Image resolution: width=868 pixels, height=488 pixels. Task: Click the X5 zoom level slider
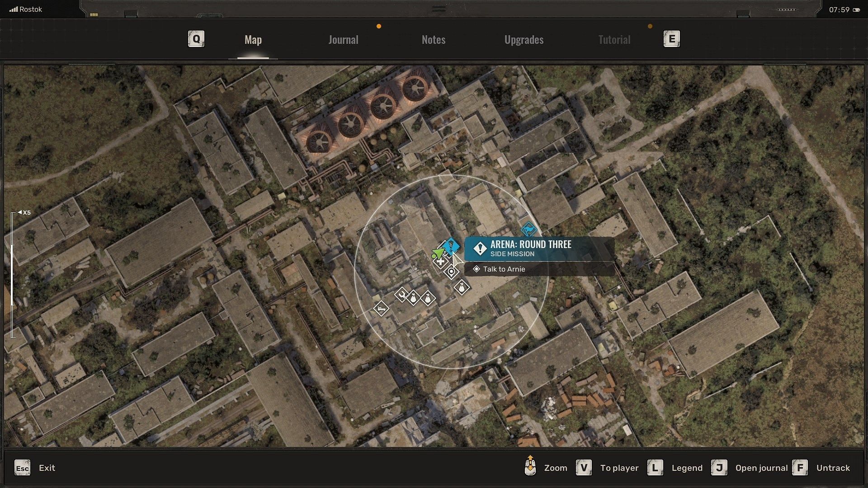pos(13,275)
